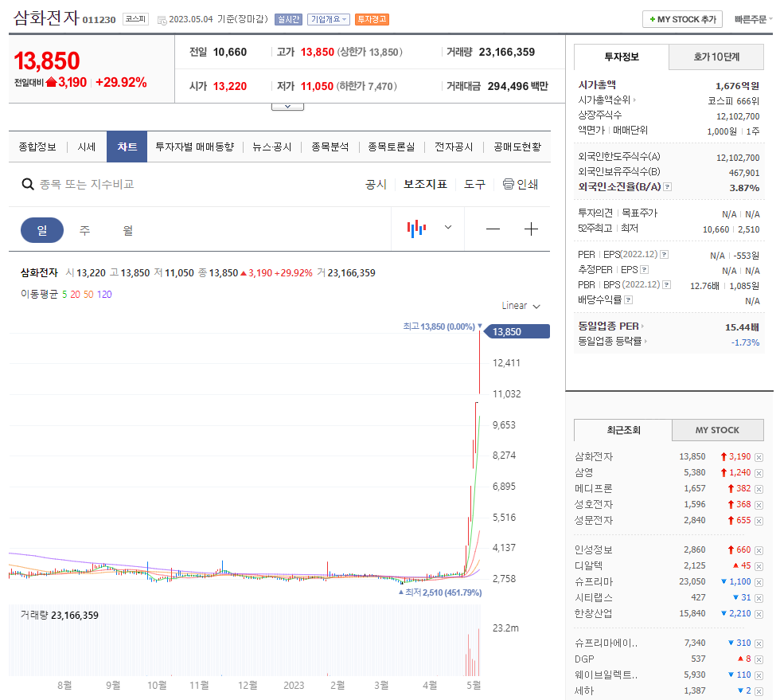Image resolution: width=780 pixels, height=700 pixels.
Task: Switch to 전자공시 tab
Action: click(454, 147)
